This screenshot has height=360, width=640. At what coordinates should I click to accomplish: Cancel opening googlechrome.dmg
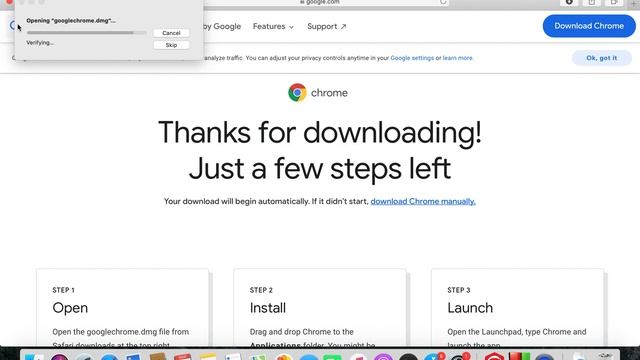coord(171,33)
